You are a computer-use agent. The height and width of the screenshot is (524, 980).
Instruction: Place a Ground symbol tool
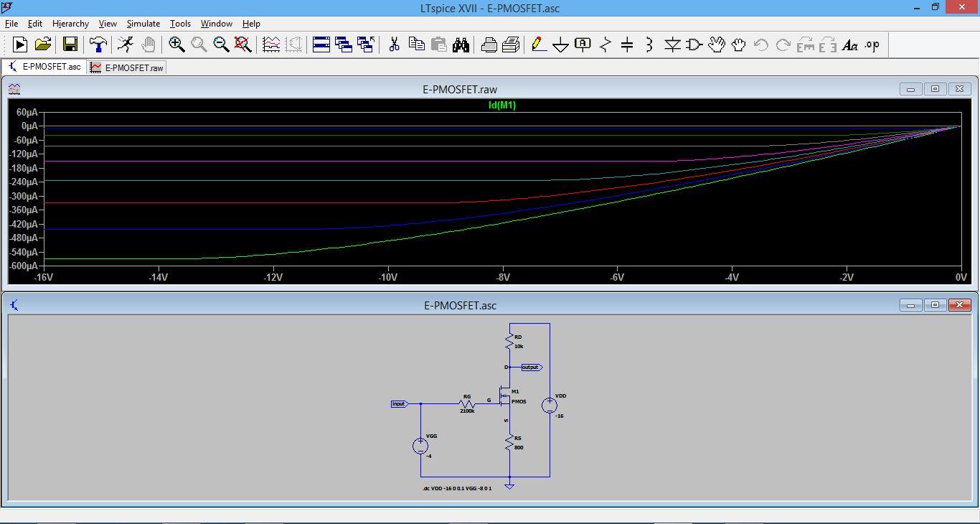560,45
